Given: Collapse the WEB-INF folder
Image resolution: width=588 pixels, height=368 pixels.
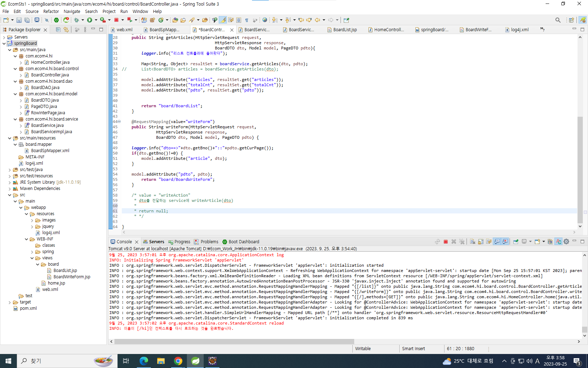Looking at the screenshot, I should (27, 239).
